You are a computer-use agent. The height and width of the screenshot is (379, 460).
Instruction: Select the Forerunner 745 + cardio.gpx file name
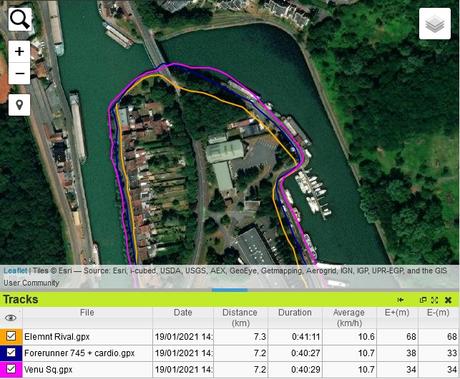(x=79, y=353)
